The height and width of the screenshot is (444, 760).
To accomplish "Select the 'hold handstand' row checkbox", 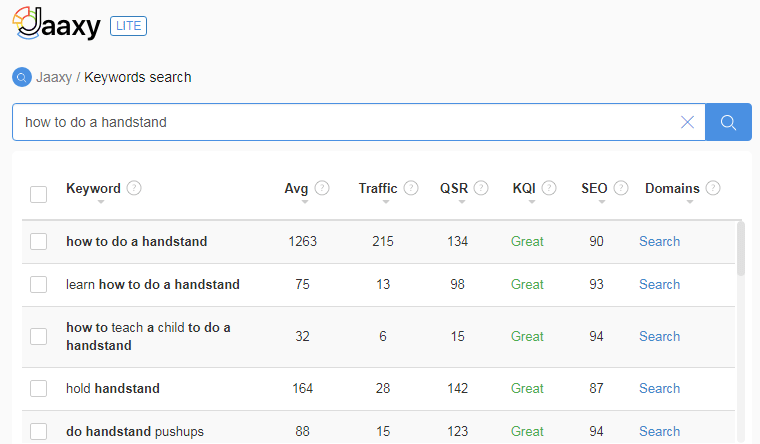I will click(38, 388).
